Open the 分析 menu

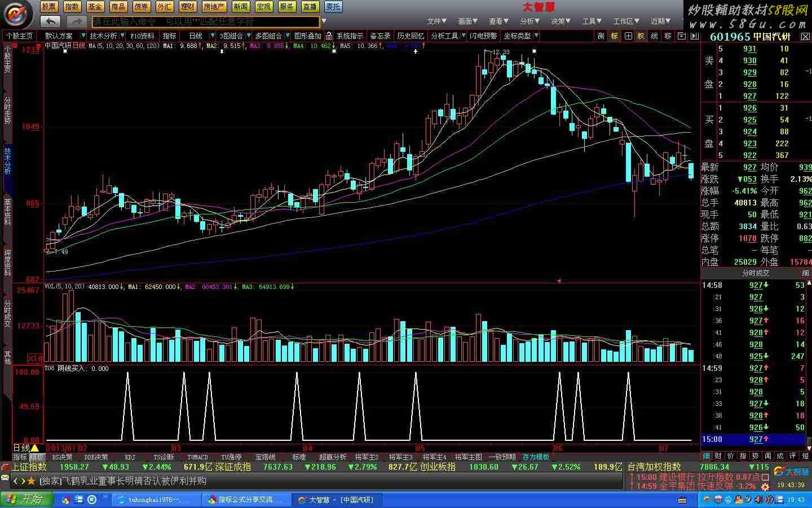point(530,21)
